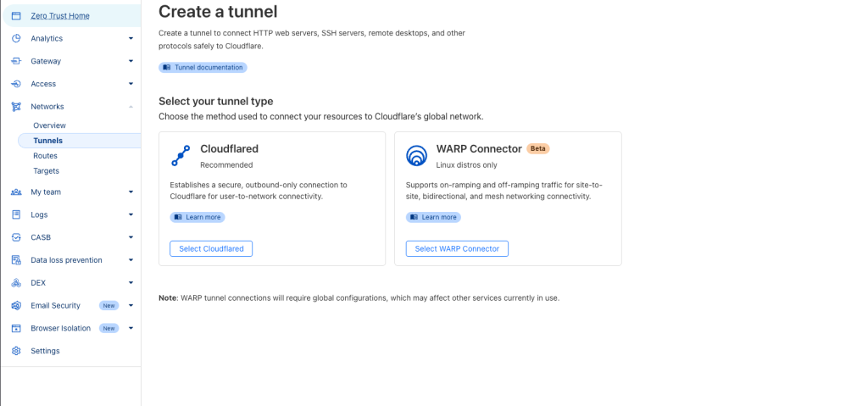Expand the Data loss prevention arrow

point(131,259)
